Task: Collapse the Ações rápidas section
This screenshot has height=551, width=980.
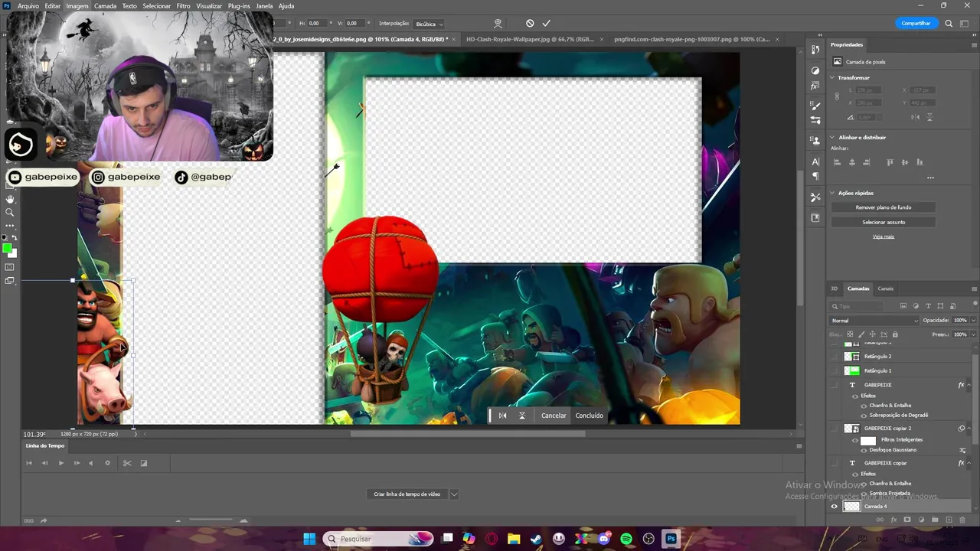Action: (x=833, y=194)
